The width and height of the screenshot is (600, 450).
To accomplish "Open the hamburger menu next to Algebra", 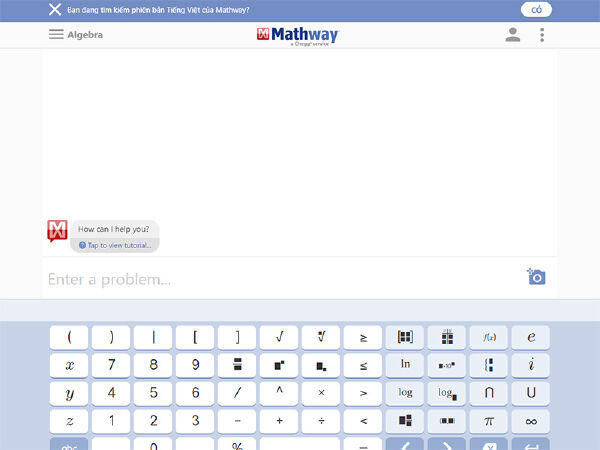I will point(56,34).
